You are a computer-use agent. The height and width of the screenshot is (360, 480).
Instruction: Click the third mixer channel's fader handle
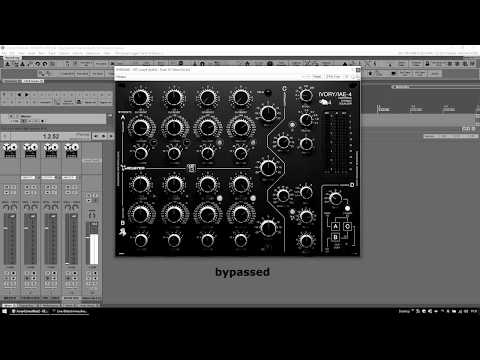[x=46, y=229]
